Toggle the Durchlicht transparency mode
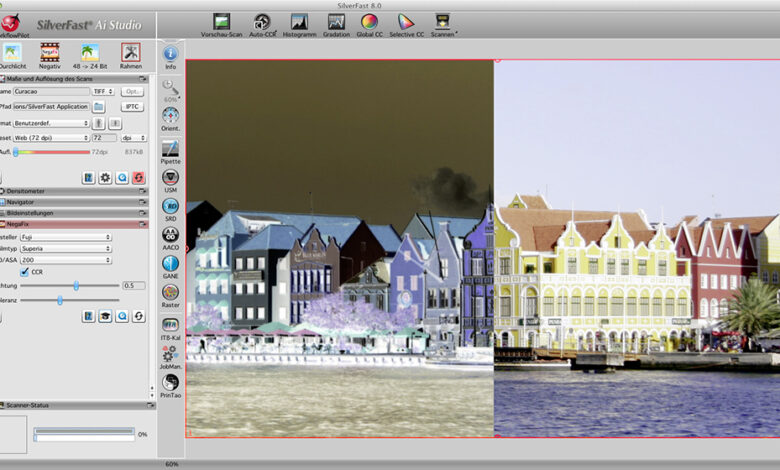The image size is (780, 470). 12,52
